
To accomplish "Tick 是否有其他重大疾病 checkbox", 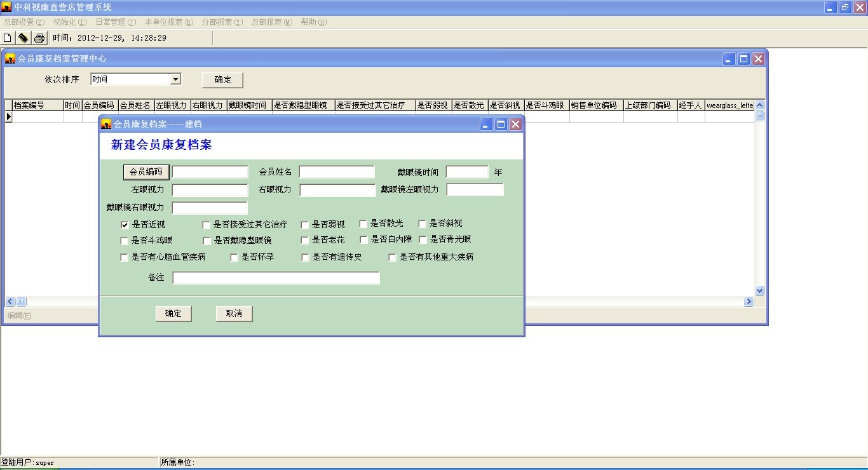I will tap(392, 257).
